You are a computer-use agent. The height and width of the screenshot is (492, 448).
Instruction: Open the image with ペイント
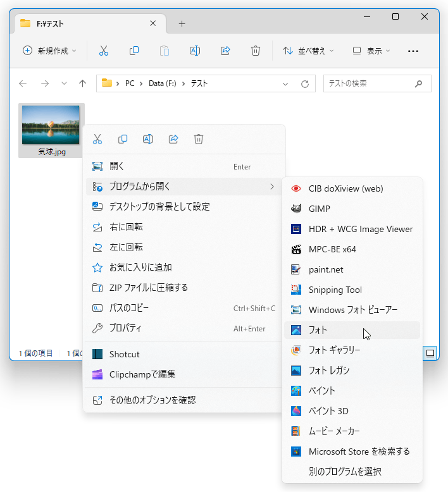point(352,391)
